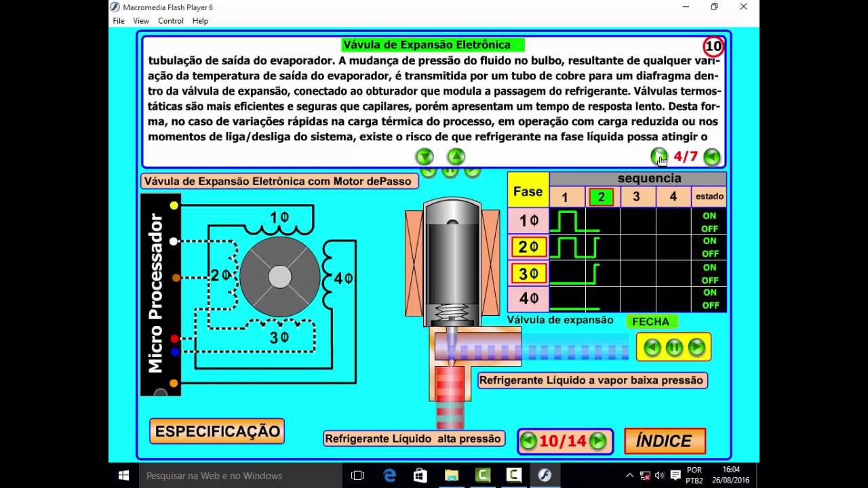Click the stepper motor rotor in diagram
Image resolution: width=868 pixels, height=488 pixels.
click(x=279, y=277)
